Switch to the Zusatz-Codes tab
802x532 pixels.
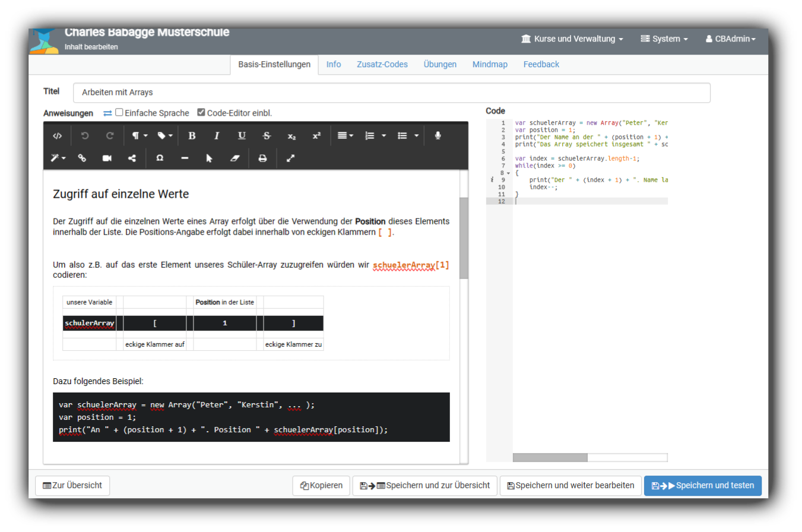pos(382,64)
